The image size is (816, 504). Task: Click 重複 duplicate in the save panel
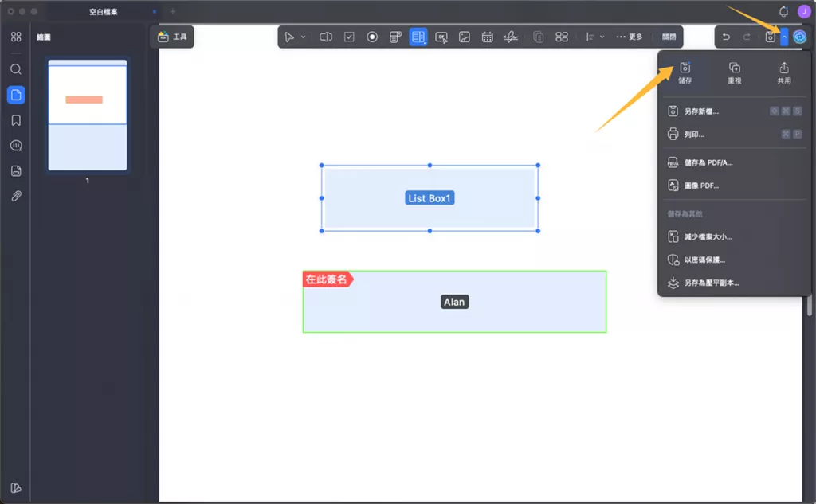pyautogui.click(x=734, y=72)
